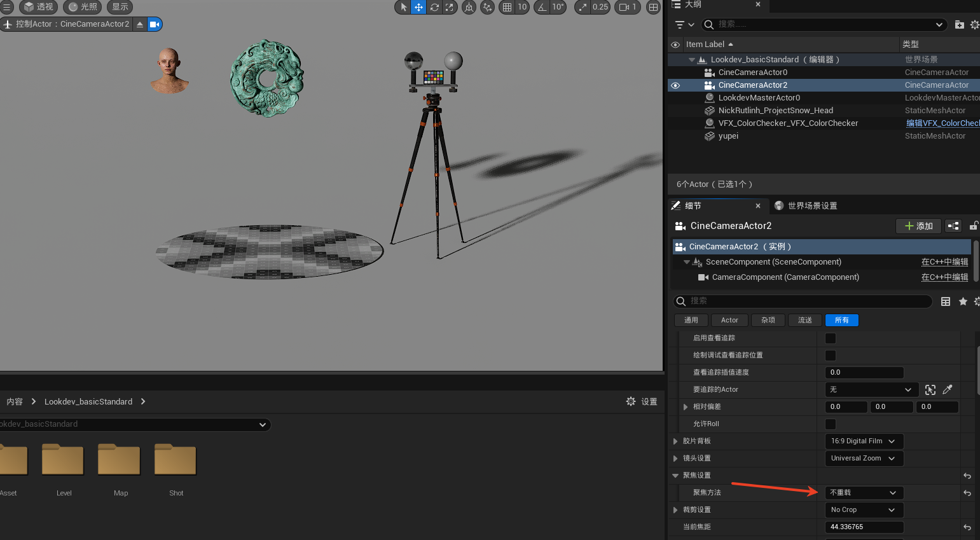The width and height of the screenshot is (980, 540).
Task: Reset 当前焦距 value to default
Action: click(x=967, y=527)
